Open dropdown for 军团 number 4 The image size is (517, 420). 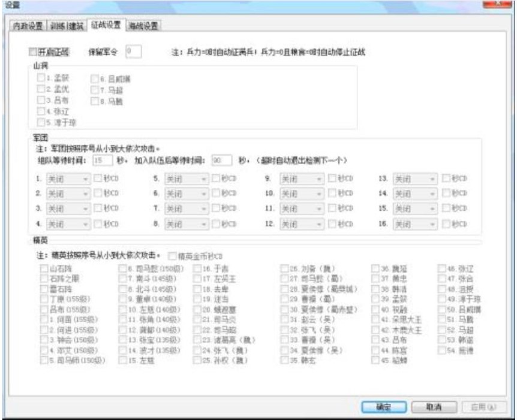click(x=68, y=224)
